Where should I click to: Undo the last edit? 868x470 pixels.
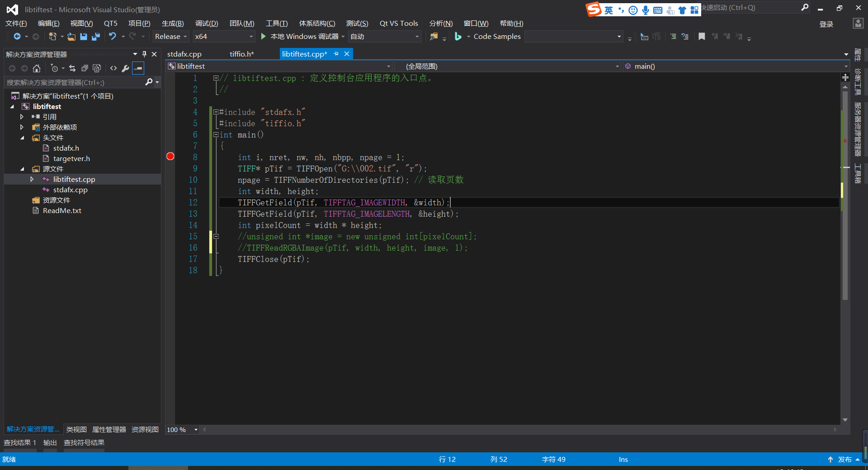click(113, 37)
